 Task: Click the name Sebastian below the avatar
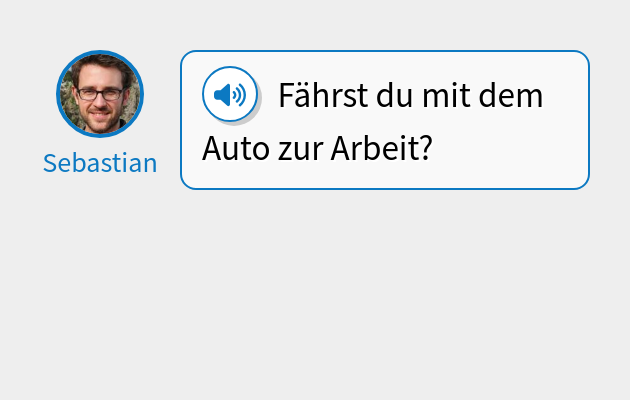pos(100,163)
